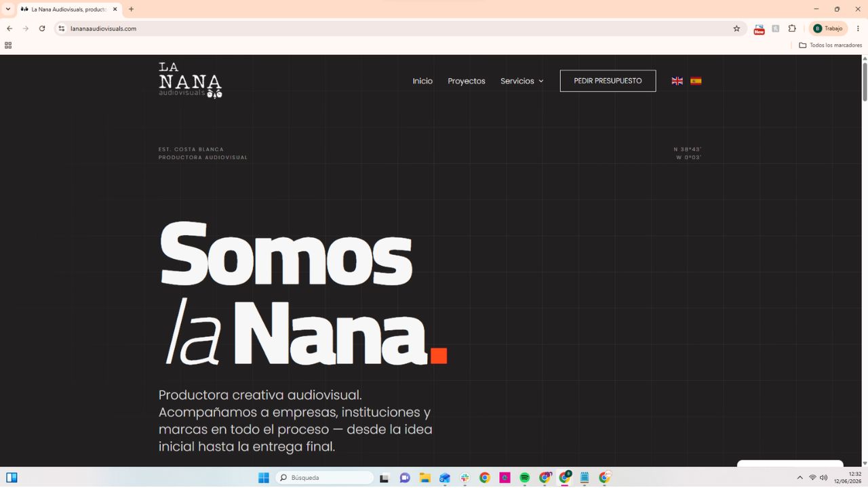This screenshot has height=488, width=868.
Task: Minimize the Chrome window
Action: coord(816,9)
